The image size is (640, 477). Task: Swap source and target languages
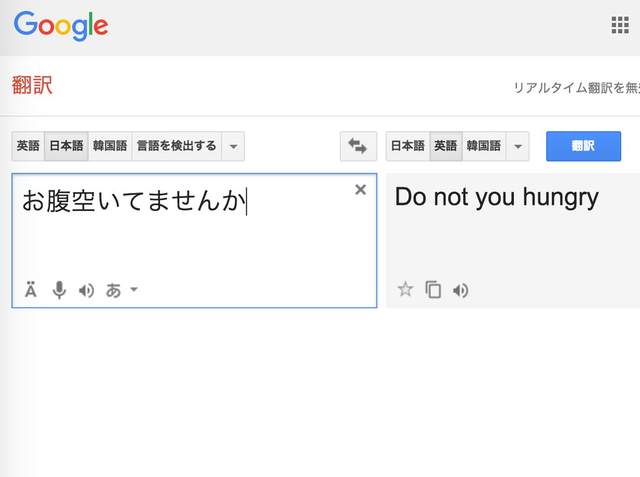pos(357,146)
